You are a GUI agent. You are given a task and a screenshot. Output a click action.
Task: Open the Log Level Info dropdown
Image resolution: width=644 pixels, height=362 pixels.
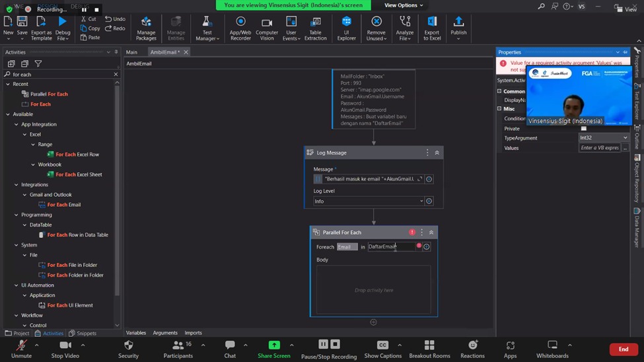(x=369, y=201)
